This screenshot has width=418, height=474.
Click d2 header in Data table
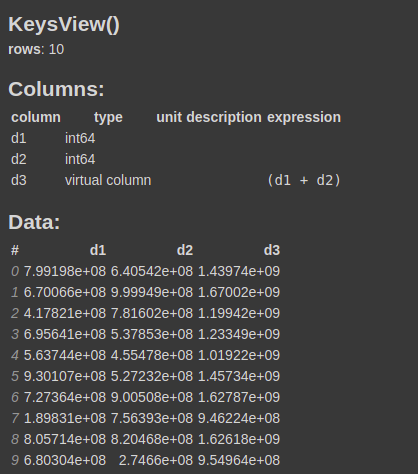coord(185,250)
